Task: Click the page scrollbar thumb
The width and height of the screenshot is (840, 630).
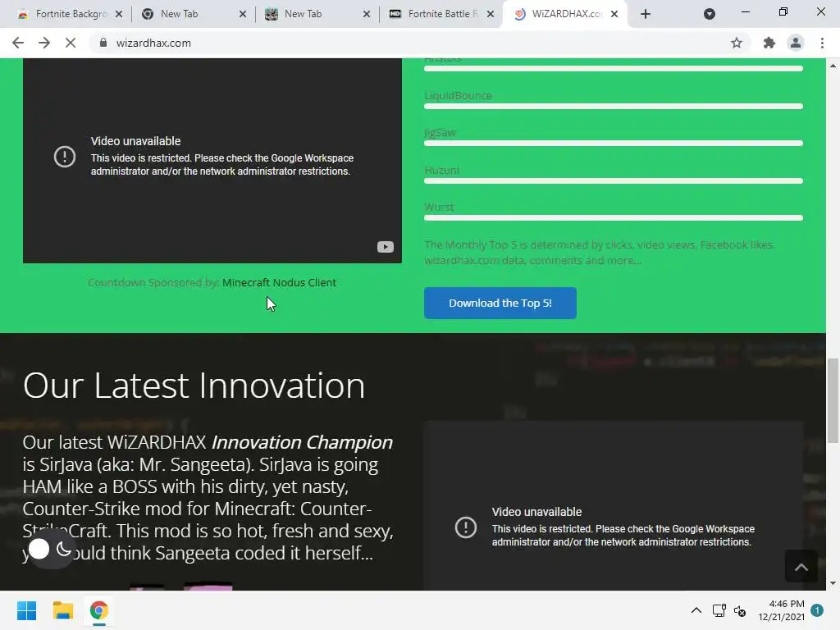Action: click(833, 400)
